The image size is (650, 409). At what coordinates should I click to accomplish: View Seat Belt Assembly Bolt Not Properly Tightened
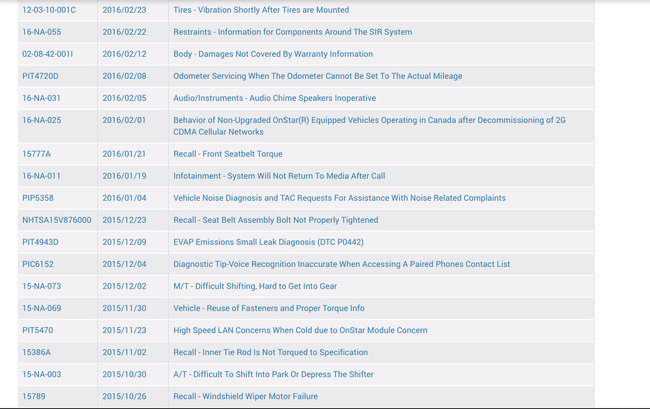pos(276,220)
